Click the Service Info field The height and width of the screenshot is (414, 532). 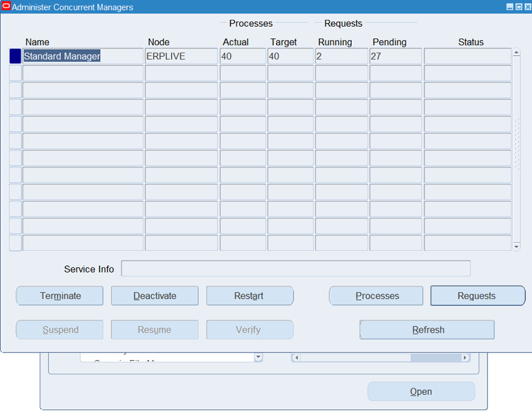pyautogui.click(x=295, y=269)
